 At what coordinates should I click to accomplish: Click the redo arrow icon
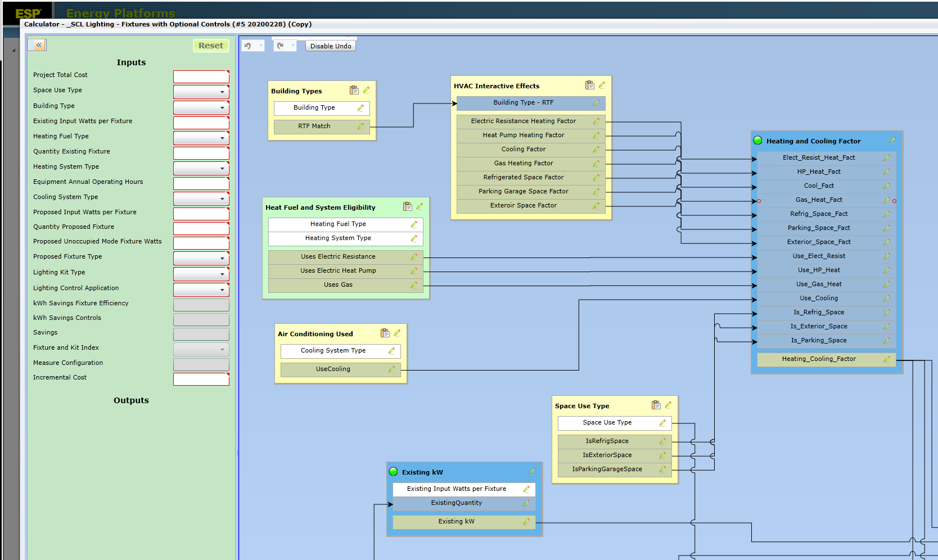280,46
